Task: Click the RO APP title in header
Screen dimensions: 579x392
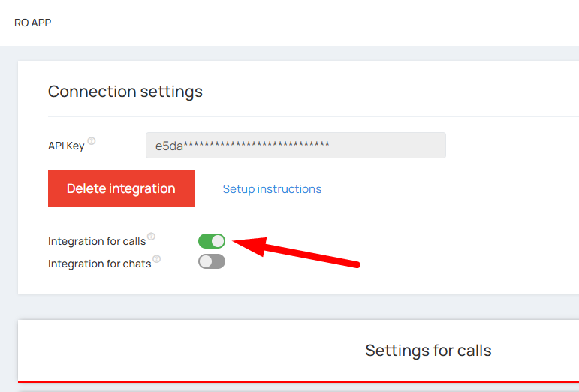Action: pos(33,23)
